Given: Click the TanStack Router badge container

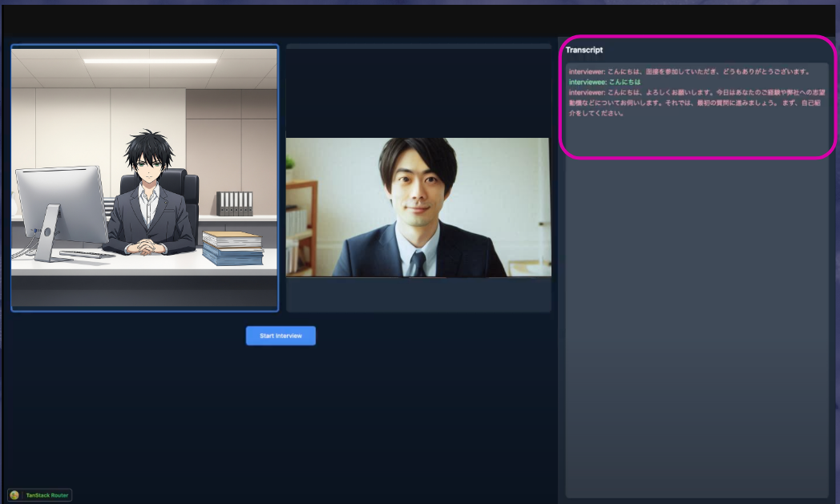Looking at the screenshot, I should 39,494.
